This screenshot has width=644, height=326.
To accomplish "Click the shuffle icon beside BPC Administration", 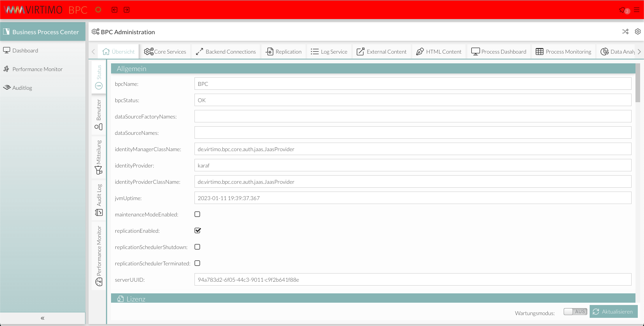I will [x=625, y=31].
